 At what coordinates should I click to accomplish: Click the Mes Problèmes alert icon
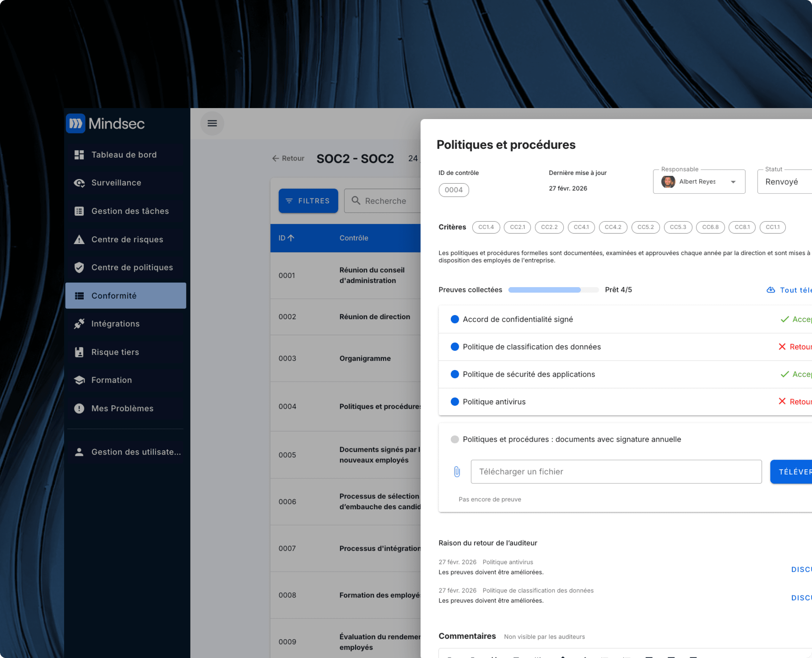(79, 408)
